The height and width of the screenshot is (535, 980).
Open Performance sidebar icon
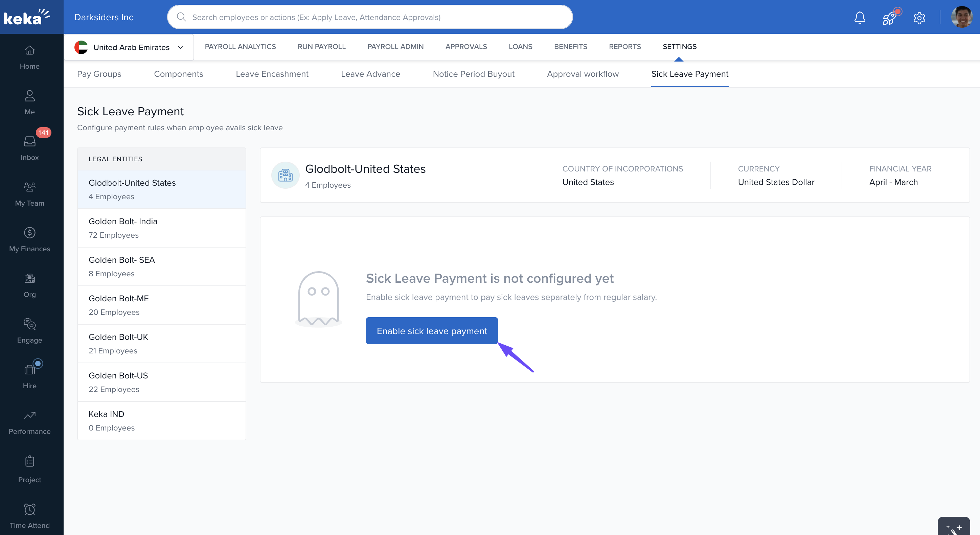click(30, 421)
